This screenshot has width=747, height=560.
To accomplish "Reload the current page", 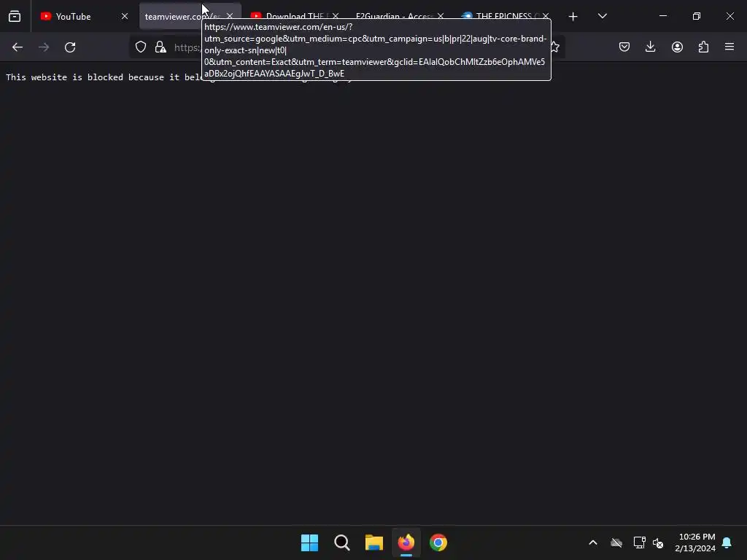I will (x=70, y=47).
